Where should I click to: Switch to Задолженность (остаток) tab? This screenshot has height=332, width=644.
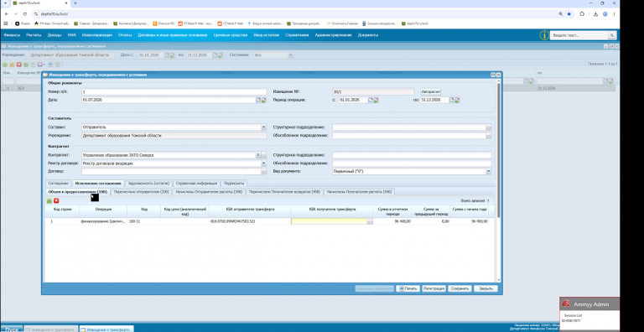click(148, 184)
